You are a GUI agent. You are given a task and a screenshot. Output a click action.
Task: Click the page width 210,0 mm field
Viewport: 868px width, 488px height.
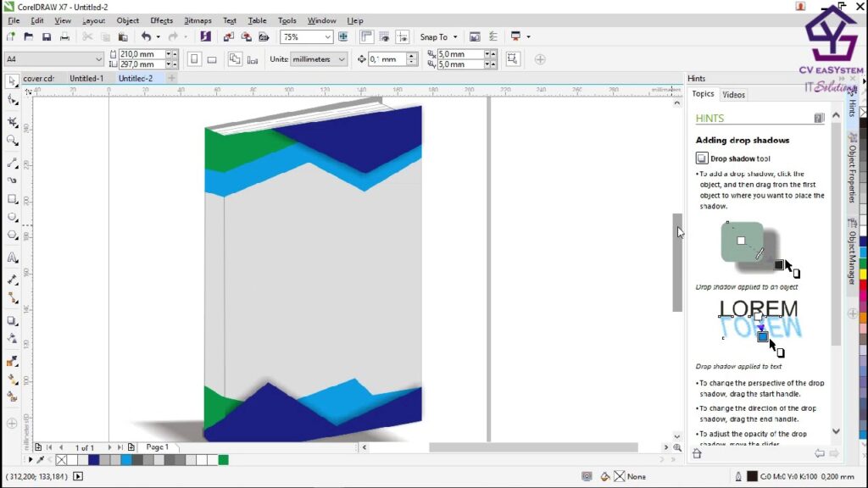click(141, 54)
